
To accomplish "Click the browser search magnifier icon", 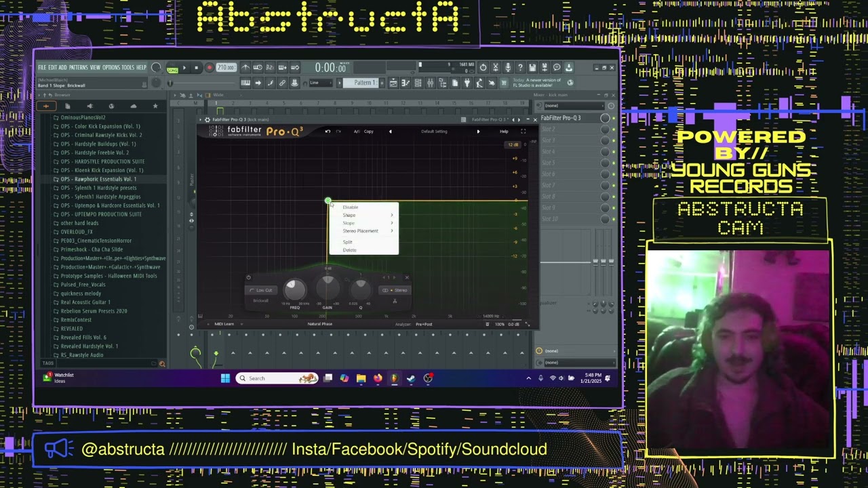I will [161, 364].
